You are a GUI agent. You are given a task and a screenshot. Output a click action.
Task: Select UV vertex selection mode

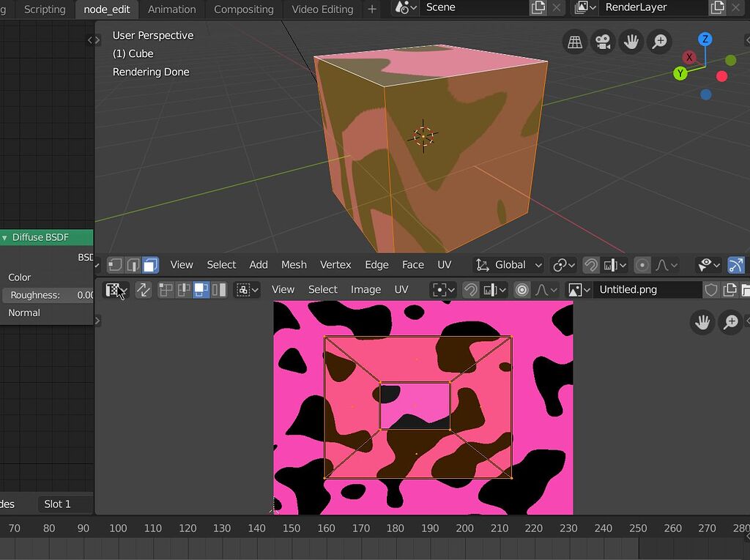(166, 290)
